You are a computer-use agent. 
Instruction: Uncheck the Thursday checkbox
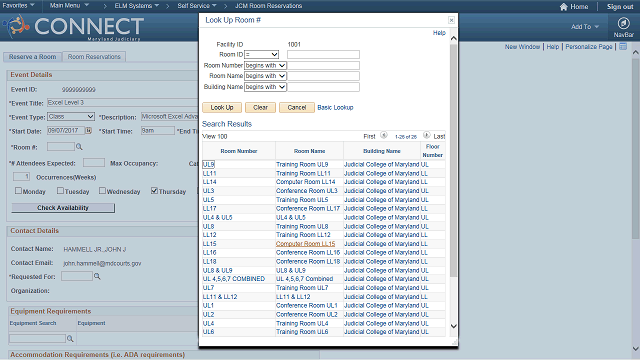pyautogui.click(x=154, y=191)
